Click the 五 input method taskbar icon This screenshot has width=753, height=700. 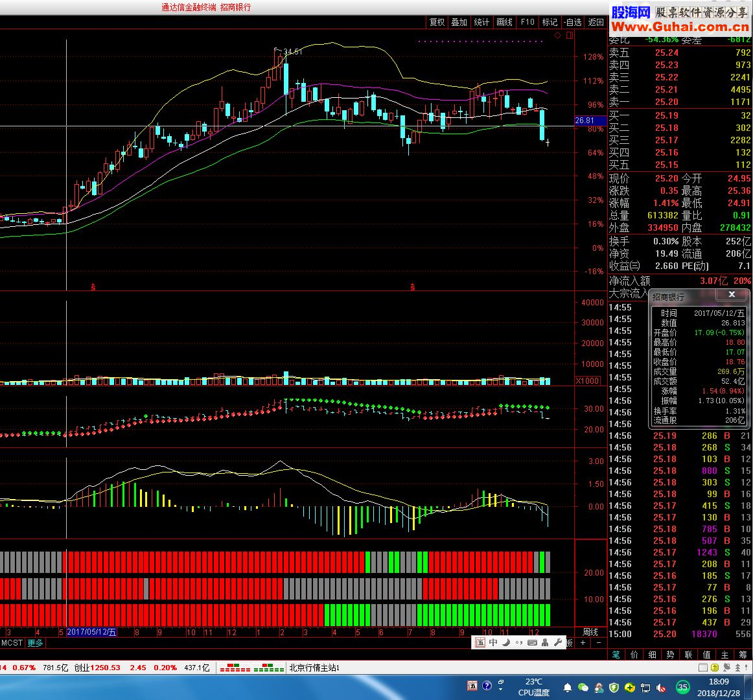(x=472, y=686)
